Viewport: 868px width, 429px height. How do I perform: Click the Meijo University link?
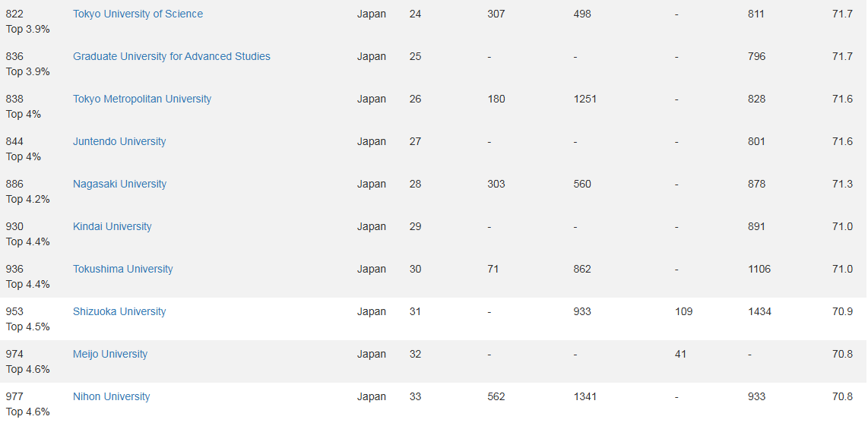[x=110, y=354]
